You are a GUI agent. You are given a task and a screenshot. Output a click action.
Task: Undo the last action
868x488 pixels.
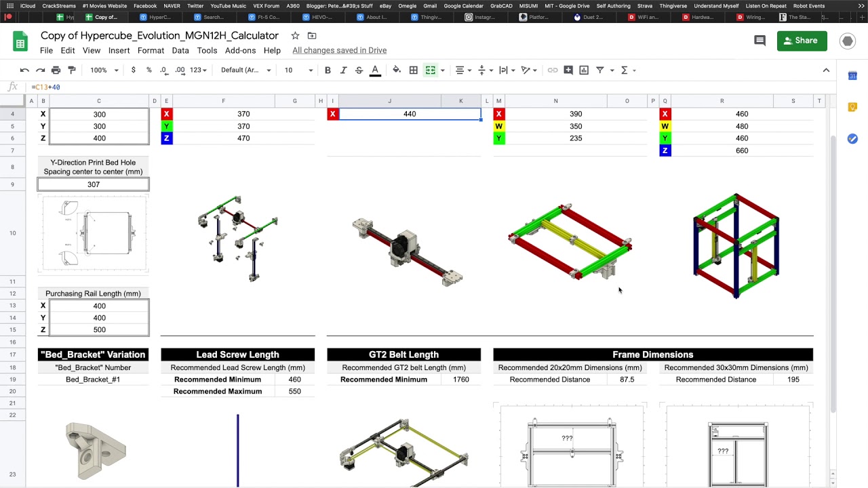tap(24, 70)
